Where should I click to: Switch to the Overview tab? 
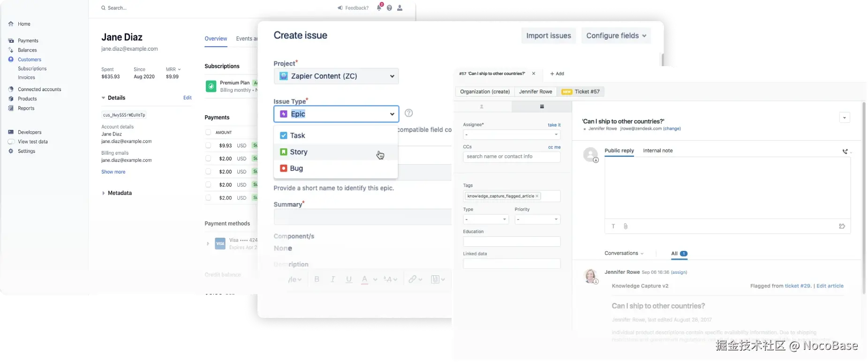[216, 39]
